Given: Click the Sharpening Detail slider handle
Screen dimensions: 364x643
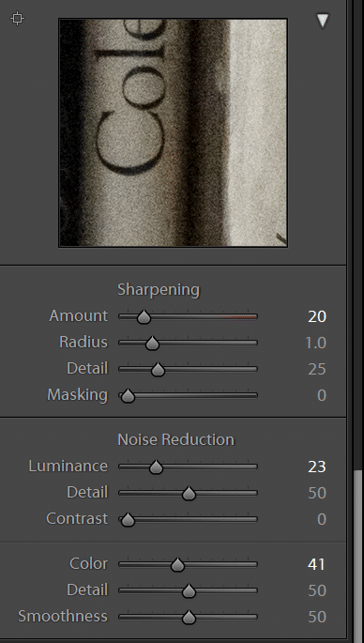Looking at the screenshot, I should click(x=158, y=370).
